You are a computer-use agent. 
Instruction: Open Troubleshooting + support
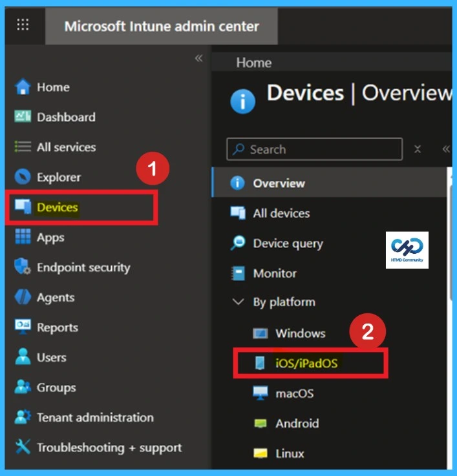(109, 448)
